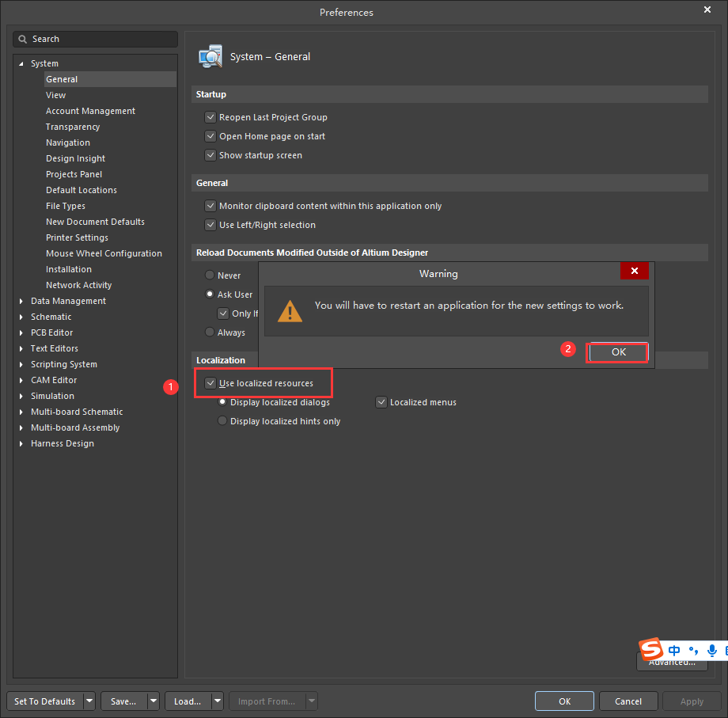Click the Preferences OK button

click(564, 701)
